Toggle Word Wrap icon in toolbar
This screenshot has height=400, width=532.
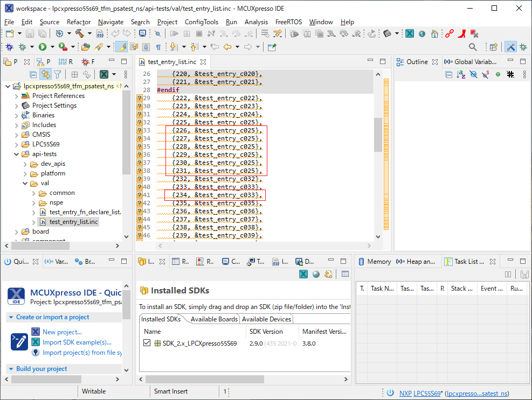click(134, 47)
